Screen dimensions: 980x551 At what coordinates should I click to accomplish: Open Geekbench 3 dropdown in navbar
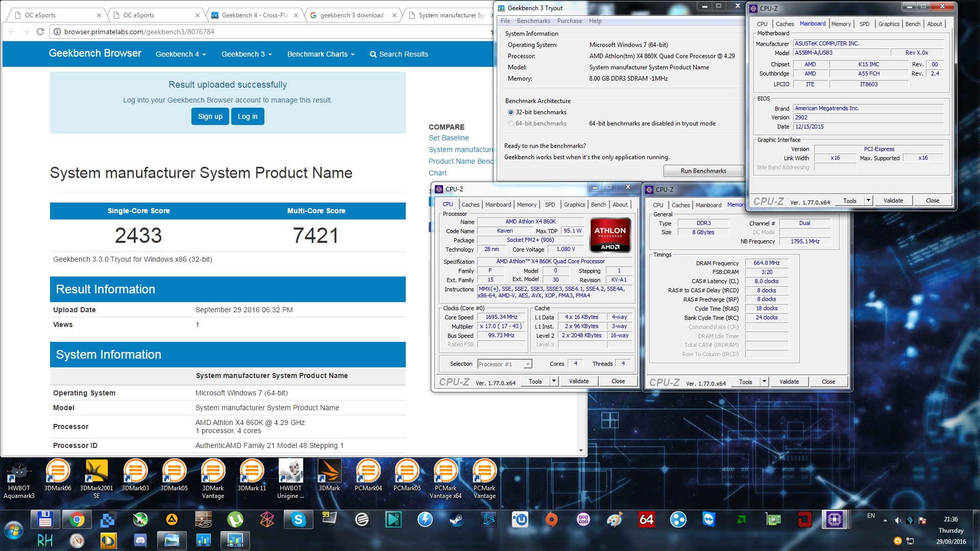pos(247,54)
